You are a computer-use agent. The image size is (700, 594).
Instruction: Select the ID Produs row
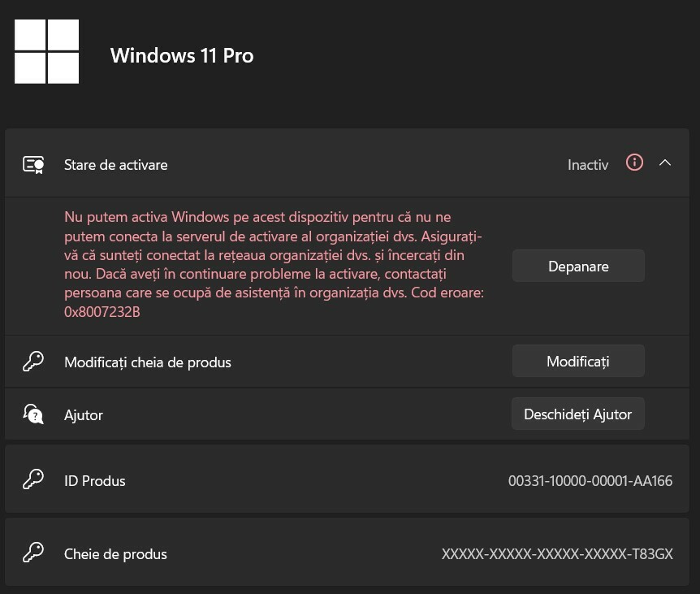coord(347,479)
